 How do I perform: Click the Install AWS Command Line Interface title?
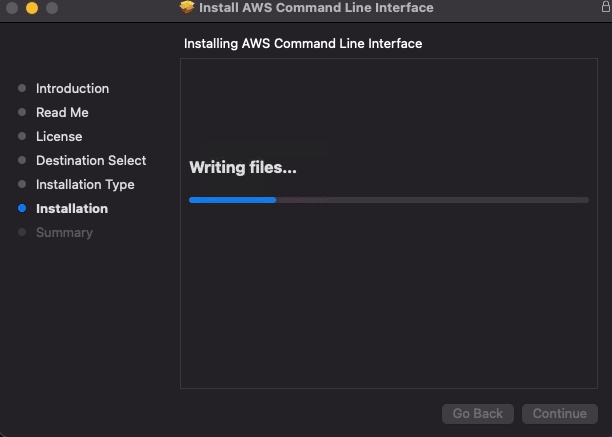[x=316, y=7]
